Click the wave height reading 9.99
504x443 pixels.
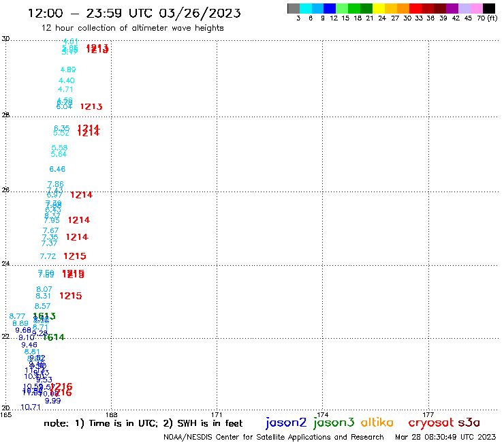[x=52, y=401]
